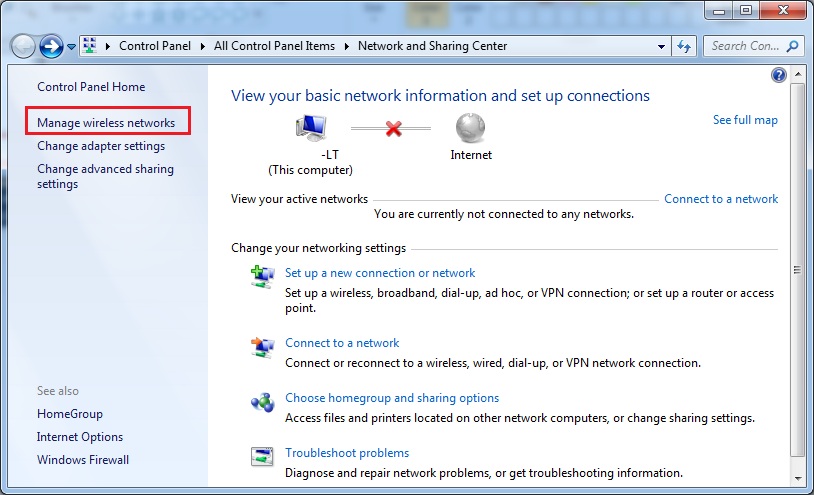This screenshot has height=495, width=814.
Task: Open Change advanced sharing settings
Action: click(x=105, y=176)
